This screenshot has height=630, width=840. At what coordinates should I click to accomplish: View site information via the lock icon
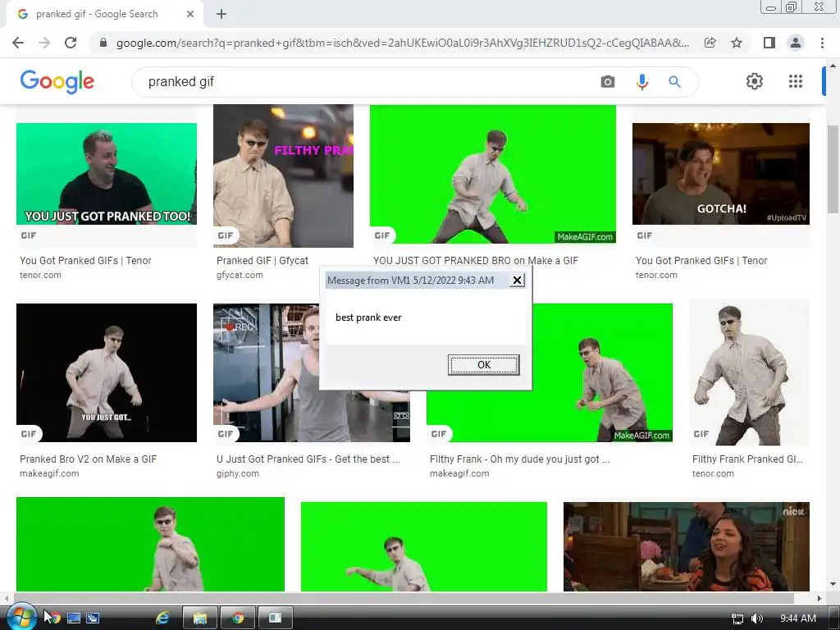(x=103, y=43)
